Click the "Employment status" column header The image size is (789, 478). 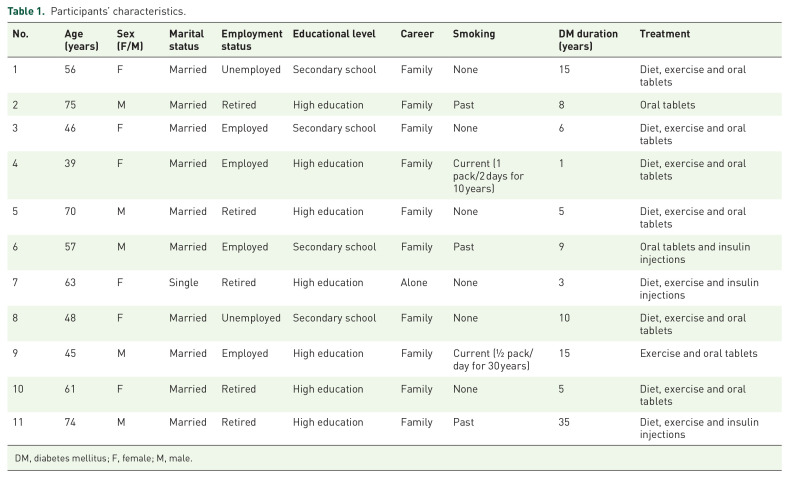point(250,40)
